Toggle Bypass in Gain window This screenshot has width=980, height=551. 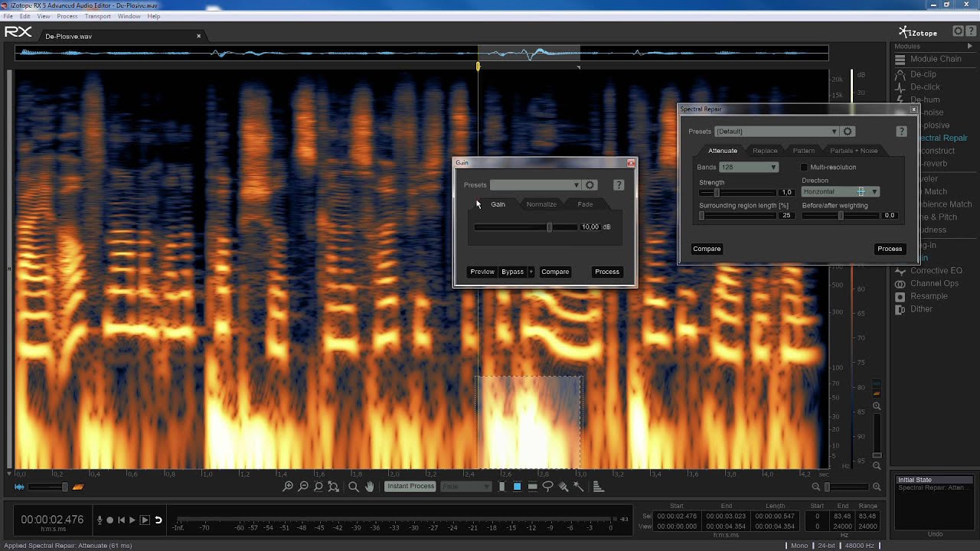coord(512,272)
